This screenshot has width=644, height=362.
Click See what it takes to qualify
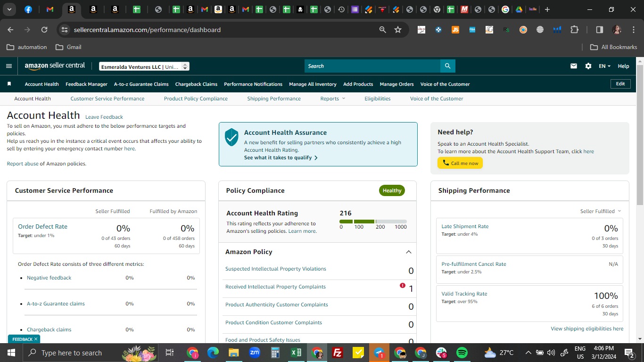(281, 158)
